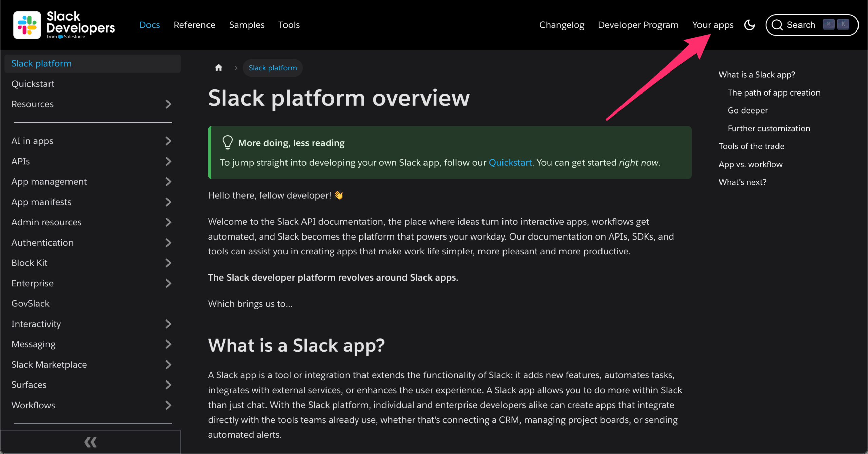Click the Messaging sidebar label

coord(33,344)
